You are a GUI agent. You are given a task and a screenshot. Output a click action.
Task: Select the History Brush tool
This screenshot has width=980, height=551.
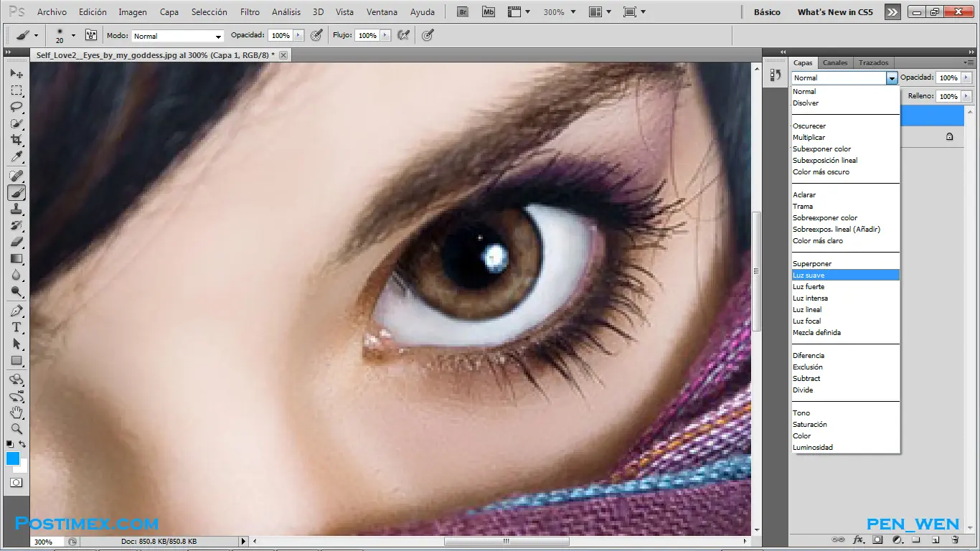tap(17, 225)
